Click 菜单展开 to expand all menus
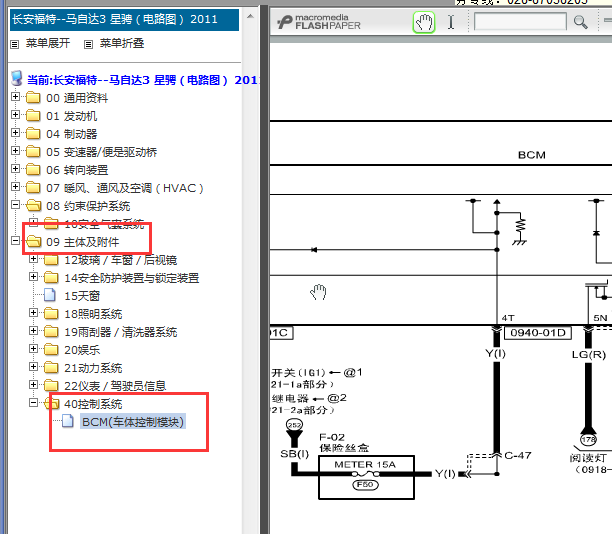Viewport: 612px width, 534px height. point(48,43)
